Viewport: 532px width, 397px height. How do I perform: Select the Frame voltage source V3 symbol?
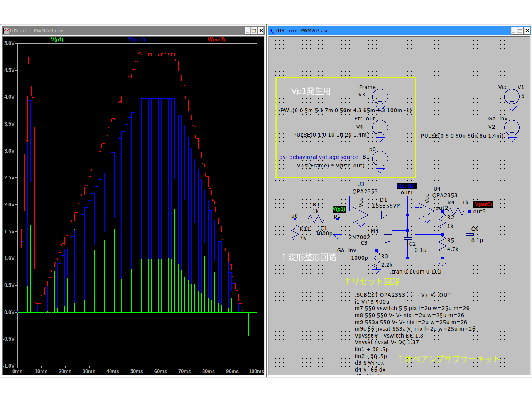click(x=380, y=96)
